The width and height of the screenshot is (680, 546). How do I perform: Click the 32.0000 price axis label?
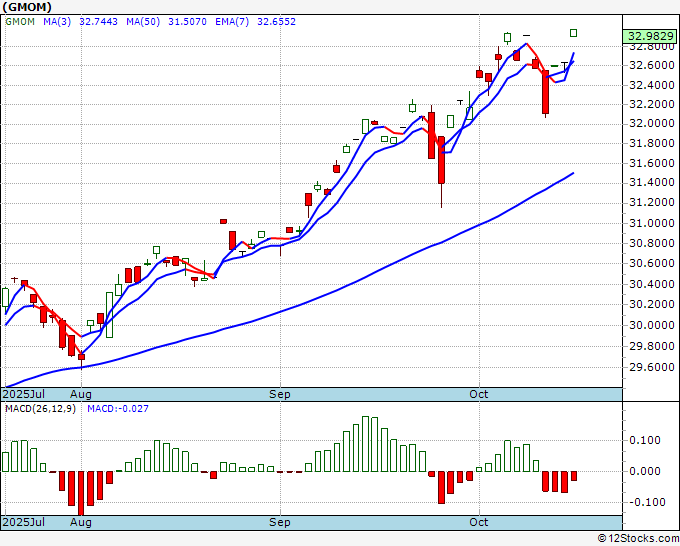[x=652, y=124]
